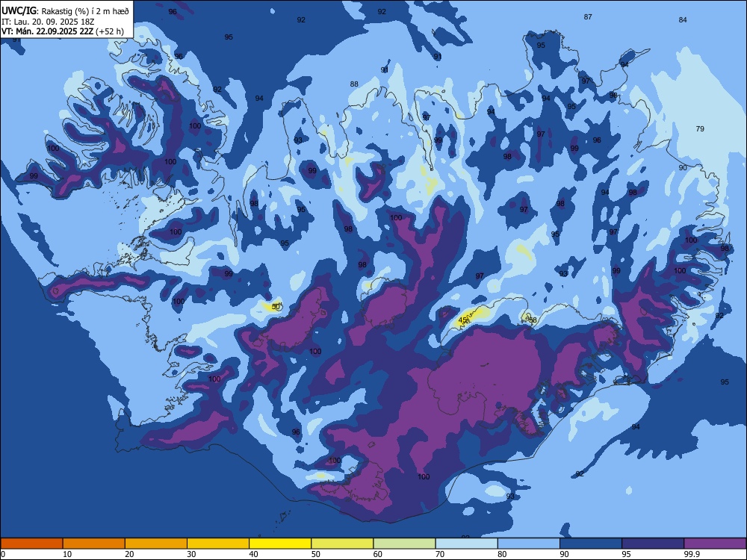Click the humidity value '88' on the map
The height and width of the screenshot is (560, 747).
pyautogui.click(x=354, y=84)
